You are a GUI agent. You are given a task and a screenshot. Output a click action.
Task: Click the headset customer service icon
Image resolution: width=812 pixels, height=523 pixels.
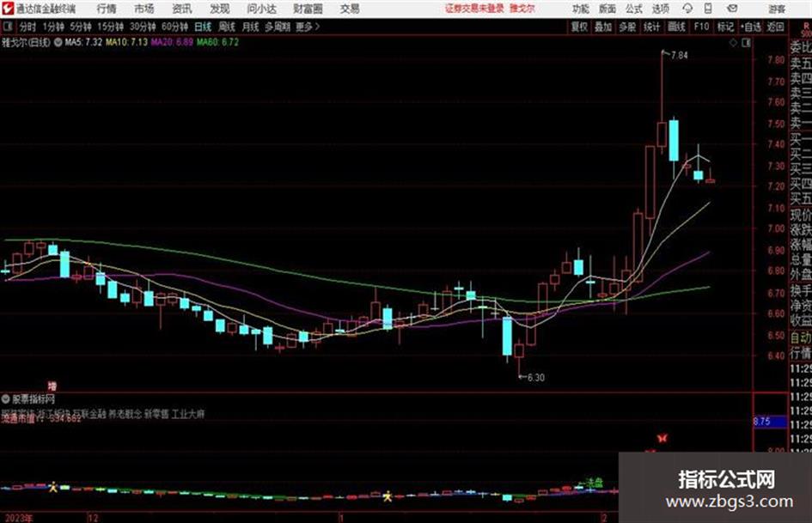pos(687,9)
